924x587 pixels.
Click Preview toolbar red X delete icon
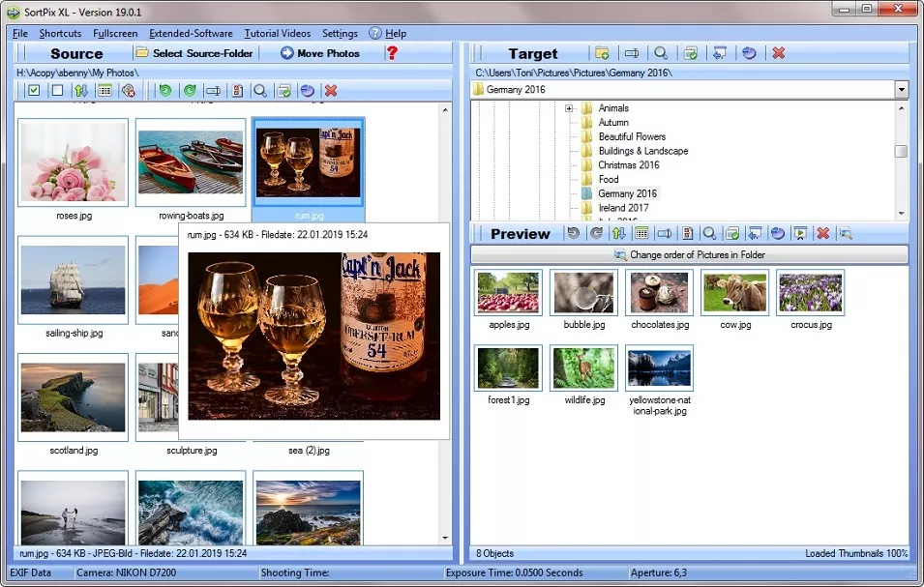tap(823, 234)
